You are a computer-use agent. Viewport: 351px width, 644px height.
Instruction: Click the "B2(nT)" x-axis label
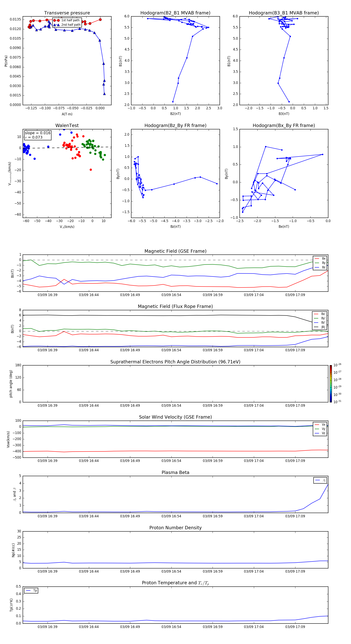click(175, 114)
